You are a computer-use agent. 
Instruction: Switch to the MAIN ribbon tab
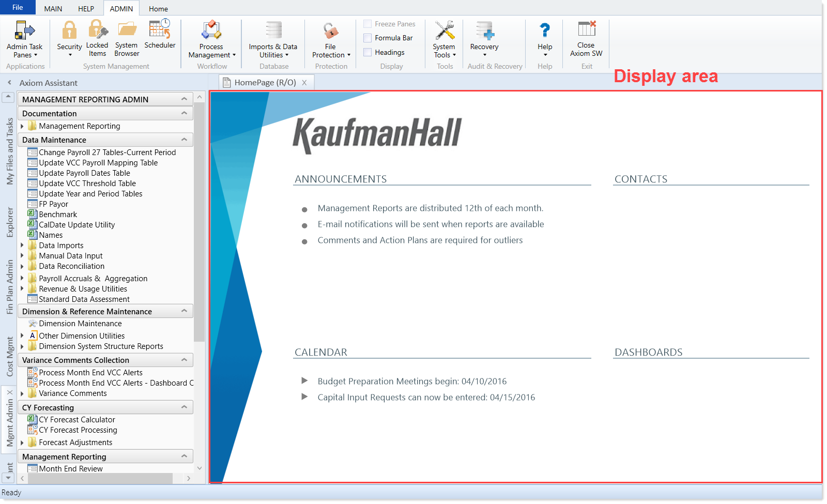(53, 9)
